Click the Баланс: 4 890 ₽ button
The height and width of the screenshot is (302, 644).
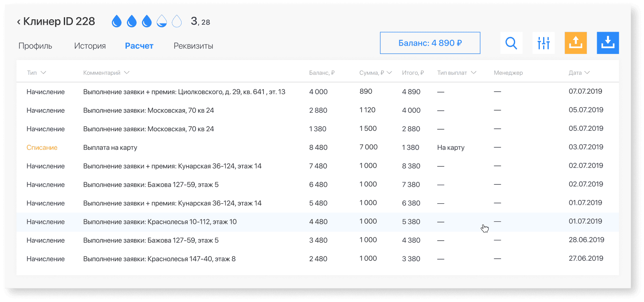[430, 43]
